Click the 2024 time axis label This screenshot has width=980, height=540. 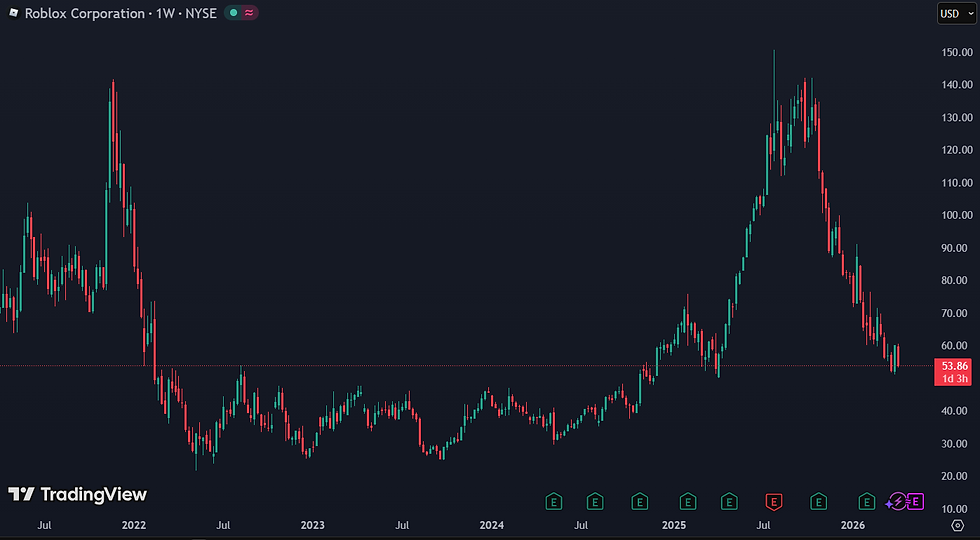click(x=492, y=525)
